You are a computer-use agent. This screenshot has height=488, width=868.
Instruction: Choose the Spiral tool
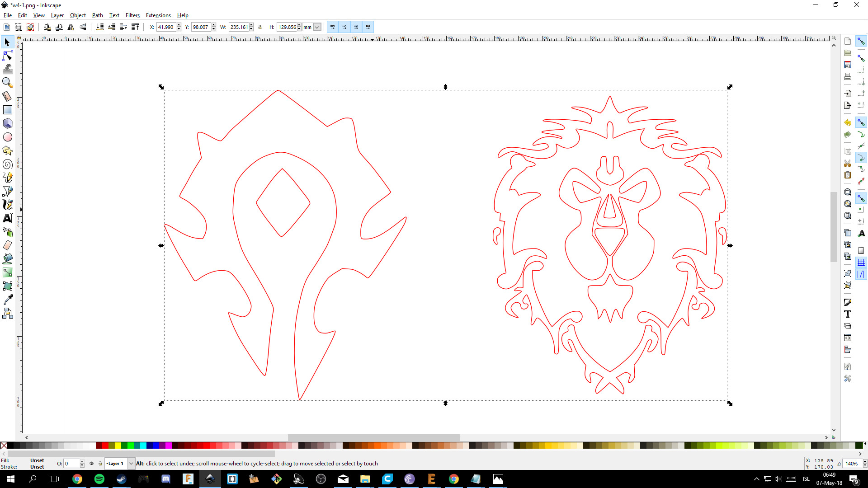click(x=8, y=164)
